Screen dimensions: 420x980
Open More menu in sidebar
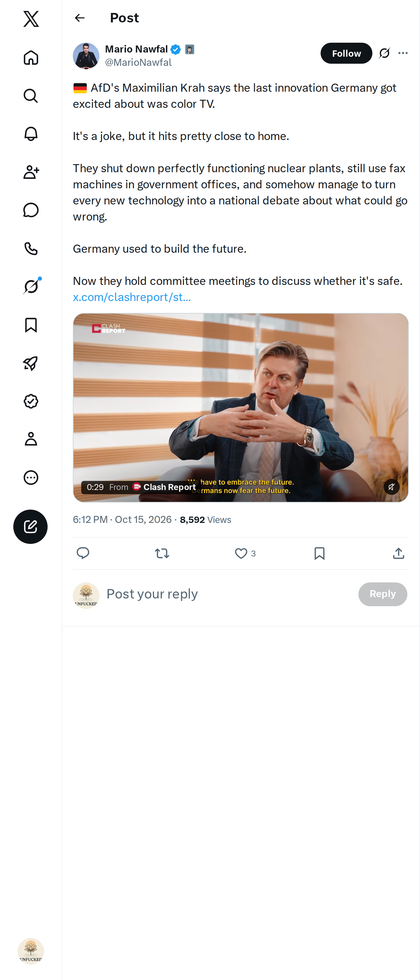31,477
